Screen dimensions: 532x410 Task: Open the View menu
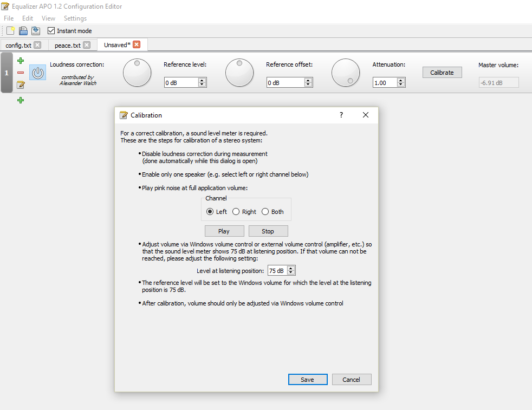pos(48,18)
